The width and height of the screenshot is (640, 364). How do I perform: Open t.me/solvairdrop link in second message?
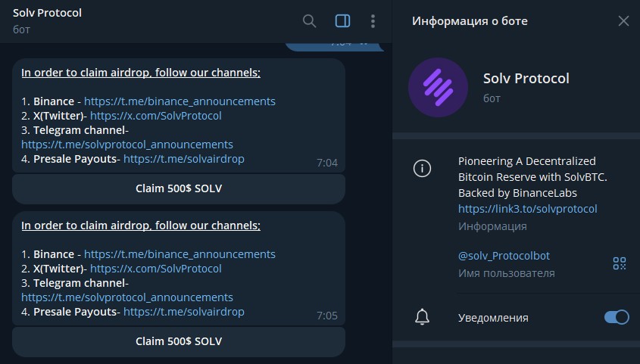pyautogui.click(x=183, y=312)
